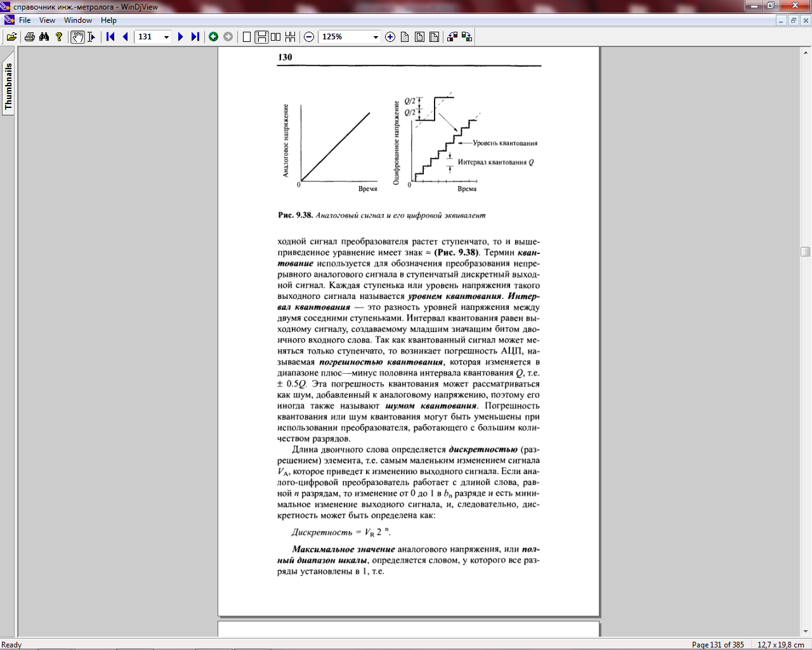Click the bold text 'погрешностью квантования'
The image size is (812, 650).
[381, 362]
